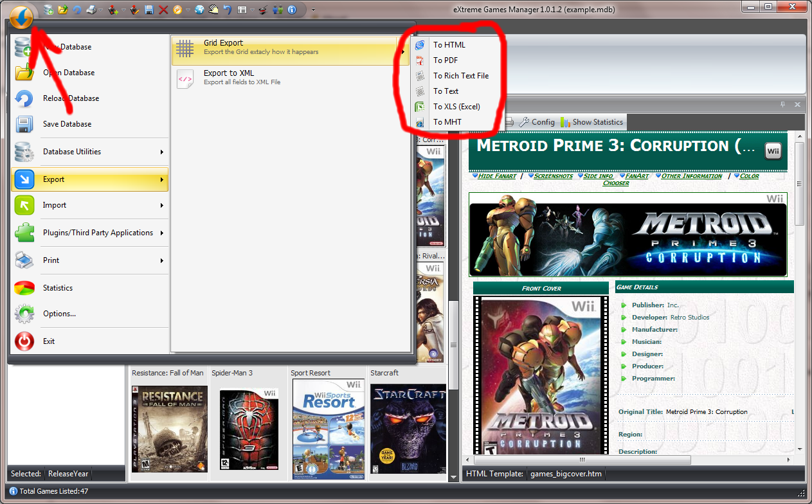
Task: Open the quick access toolbar customize dropdown
Action: 313,10
